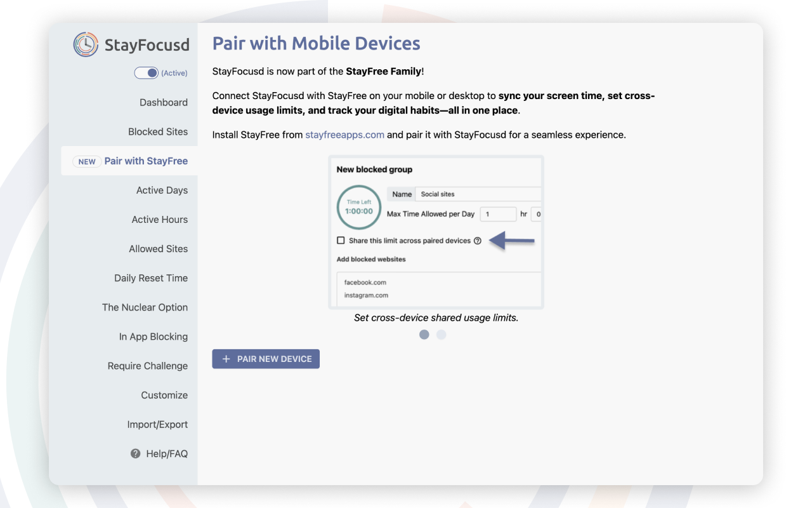Open the Blocked Sites section
Image resolution: width=812 pixels, height=508 pixels.
point(158,131)
